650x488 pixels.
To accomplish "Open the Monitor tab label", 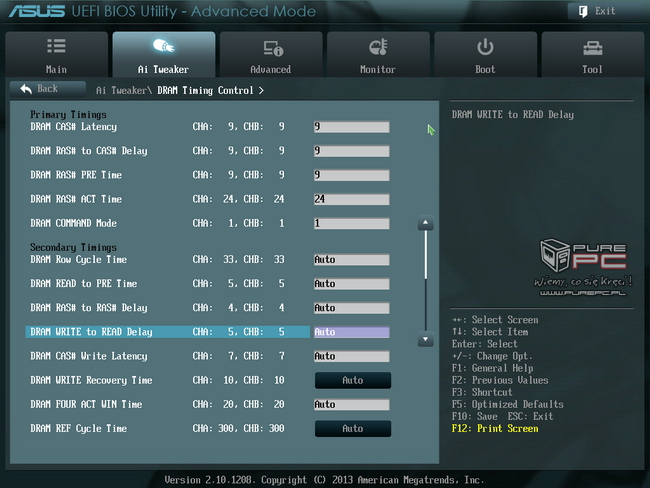I will click(x=378, y=69).
